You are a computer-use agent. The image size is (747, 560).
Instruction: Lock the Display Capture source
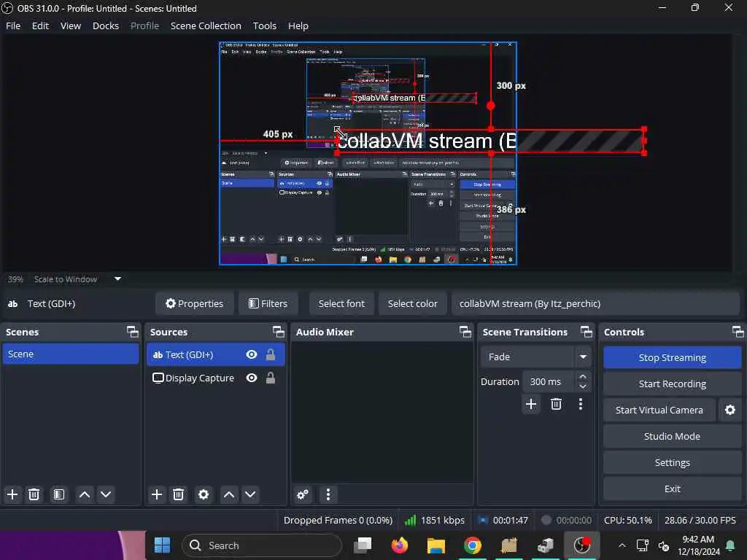pos(271,378)
